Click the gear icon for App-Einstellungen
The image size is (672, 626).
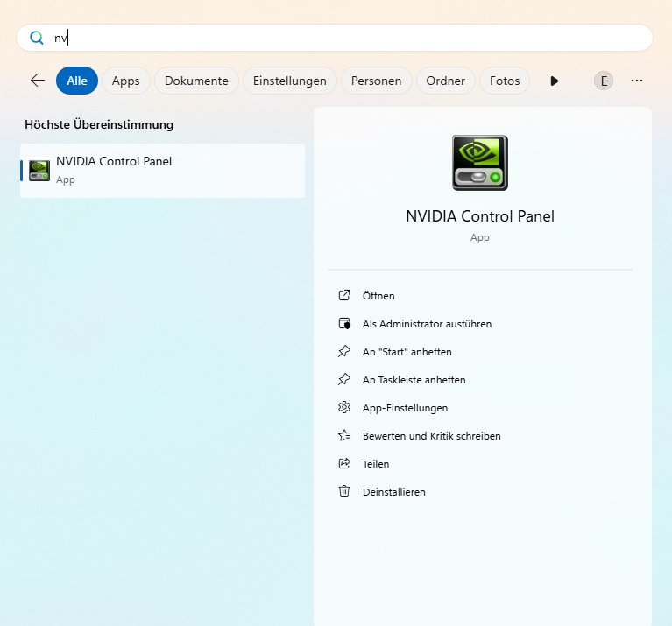(344, 407)
